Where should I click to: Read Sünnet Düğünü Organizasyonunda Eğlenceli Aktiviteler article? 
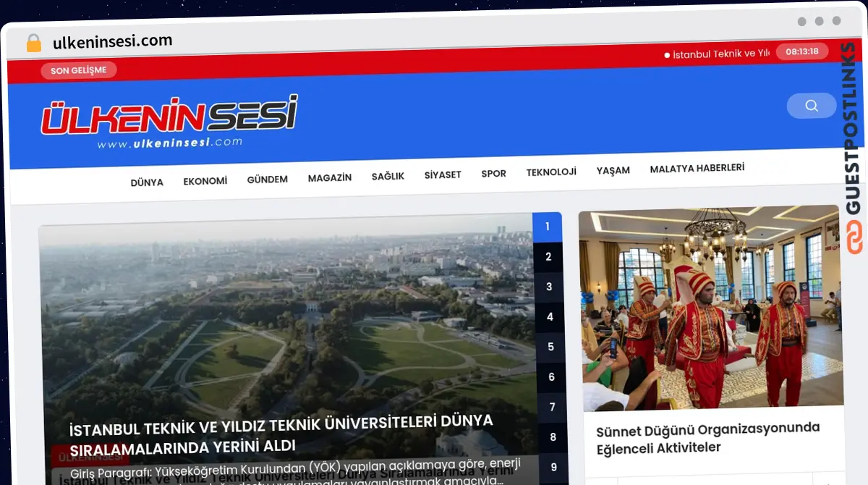(707, 438)
